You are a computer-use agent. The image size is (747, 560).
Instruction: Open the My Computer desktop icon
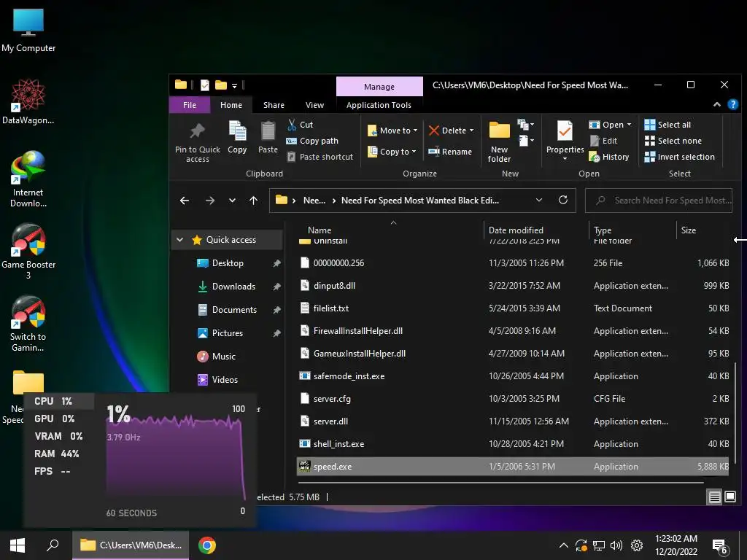(x=28, y=30)
